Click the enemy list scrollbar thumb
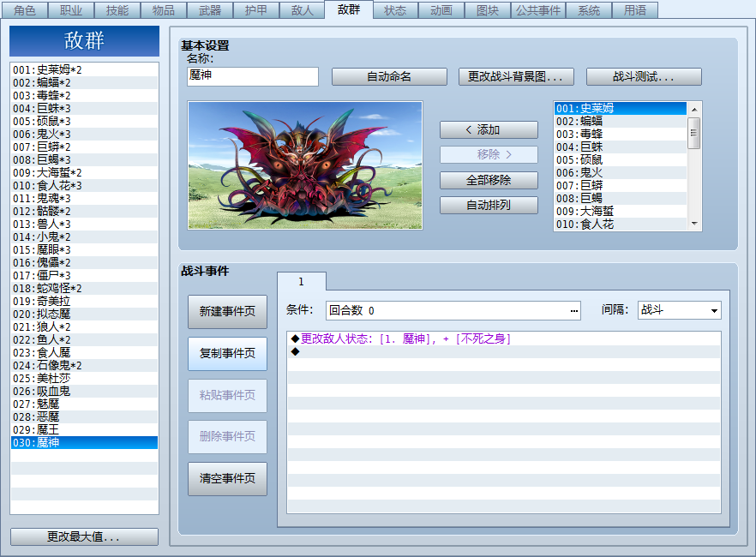Image resolution: width=756 pixels, height=557 pixels. (x=693, y=133)
